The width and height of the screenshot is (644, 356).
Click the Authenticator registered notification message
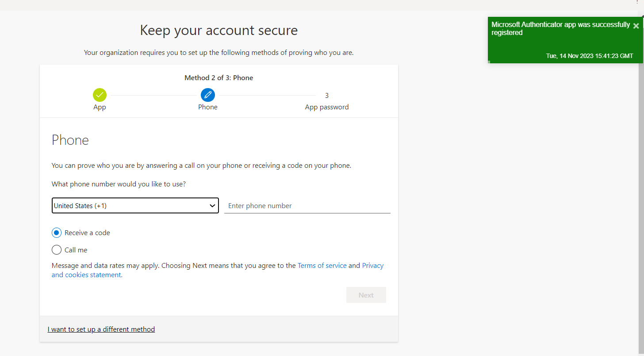click(x=560, y=29)
